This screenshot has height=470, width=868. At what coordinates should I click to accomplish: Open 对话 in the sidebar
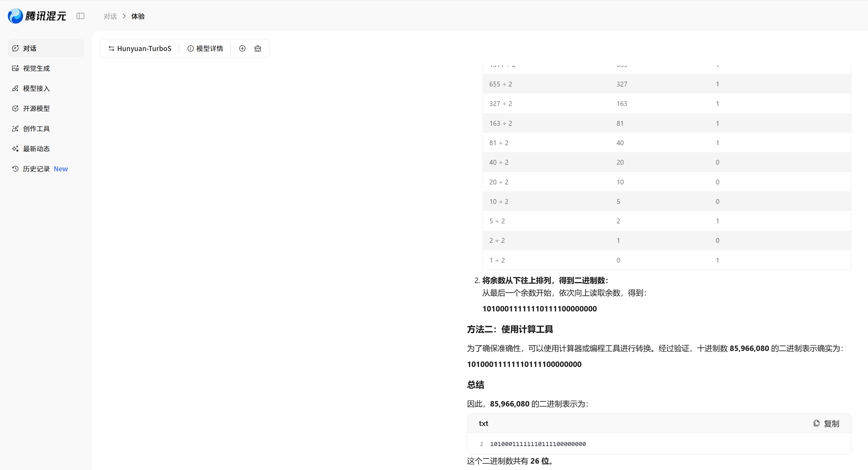46,48
